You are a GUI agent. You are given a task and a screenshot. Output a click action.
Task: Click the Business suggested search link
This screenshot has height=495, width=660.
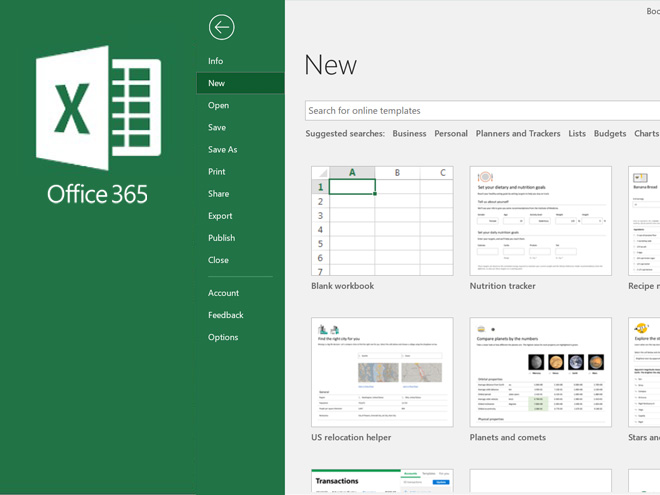click(409, 134)
